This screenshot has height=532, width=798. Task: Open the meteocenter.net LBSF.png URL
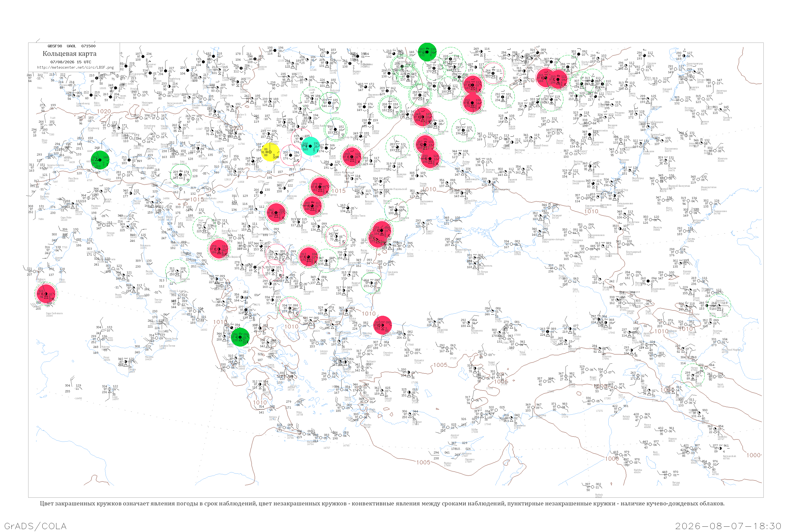tap(75, 68)
